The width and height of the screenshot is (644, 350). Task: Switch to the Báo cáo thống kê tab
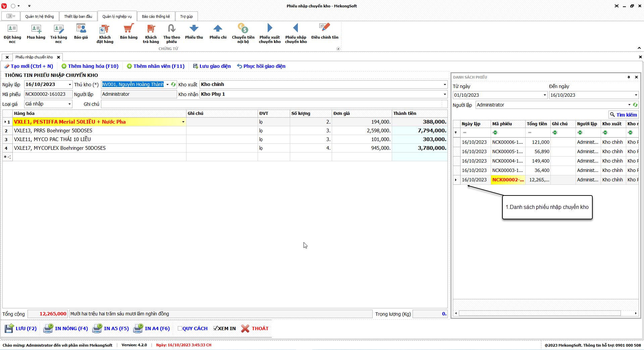click(156, 16)
